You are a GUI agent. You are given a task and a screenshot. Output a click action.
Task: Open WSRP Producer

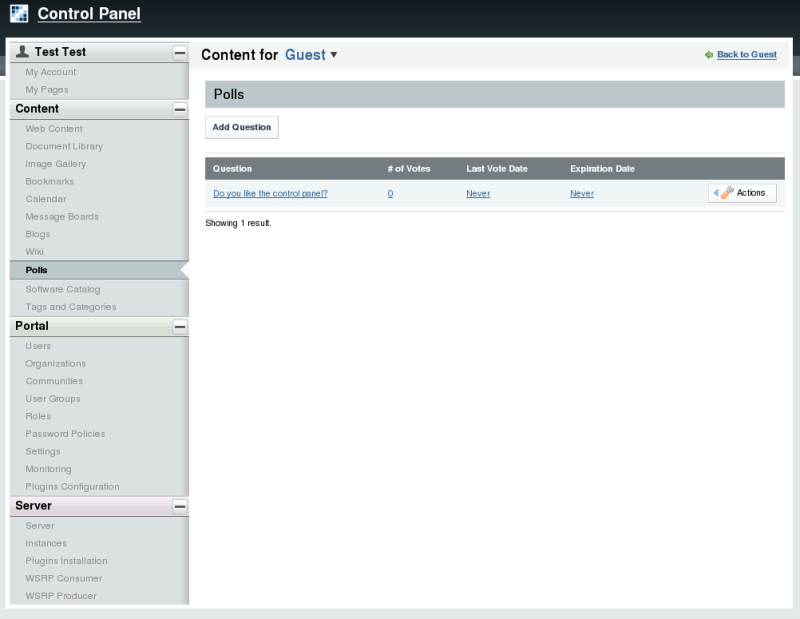[61, 596]
